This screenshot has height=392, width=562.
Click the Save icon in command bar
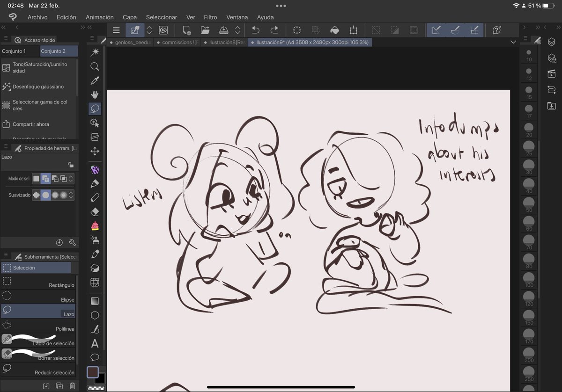click(x=224, y=30)
